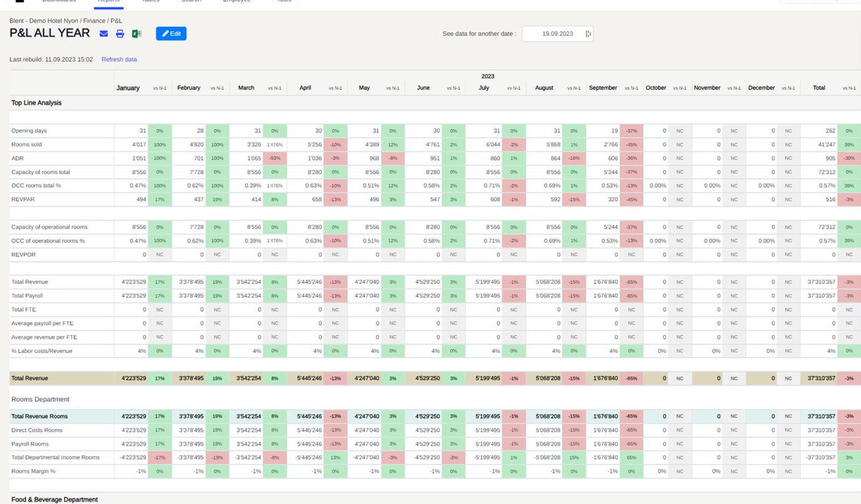Viewport: 861px width, 504px height.
Task: Select the July column header
Action: [x=484, y=88]
